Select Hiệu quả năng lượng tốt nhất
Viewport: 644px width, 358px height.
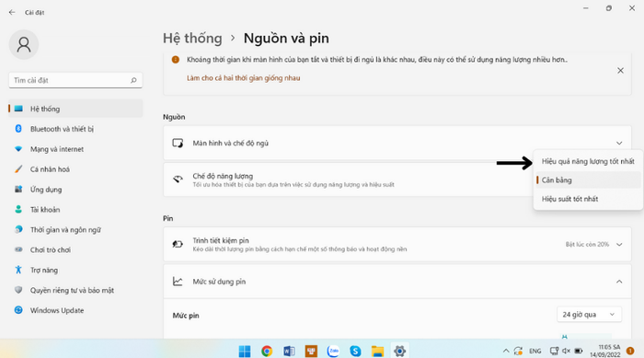(588, 162)
